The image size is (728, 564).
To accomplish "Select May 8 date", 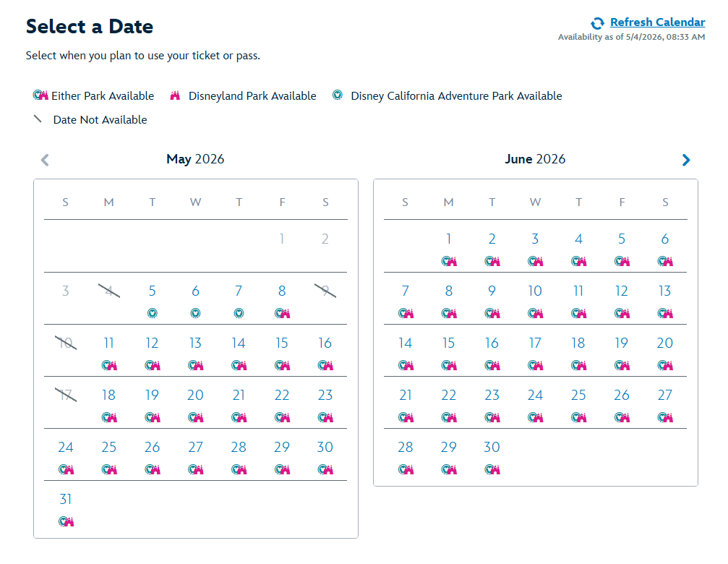I will [x=282, y=291].
